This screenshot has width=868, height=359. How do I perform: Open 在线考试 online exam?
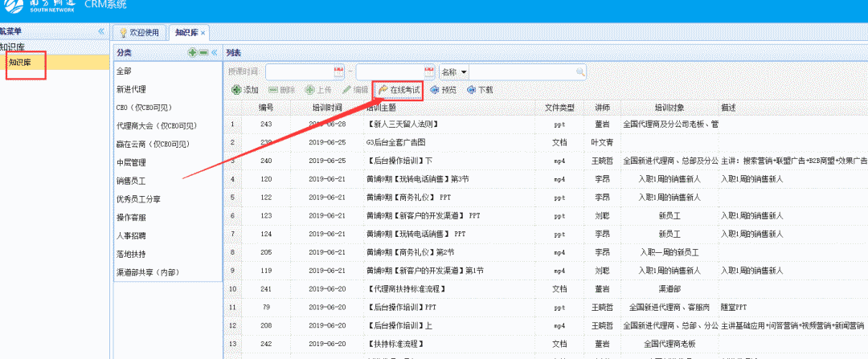[398, 90]
